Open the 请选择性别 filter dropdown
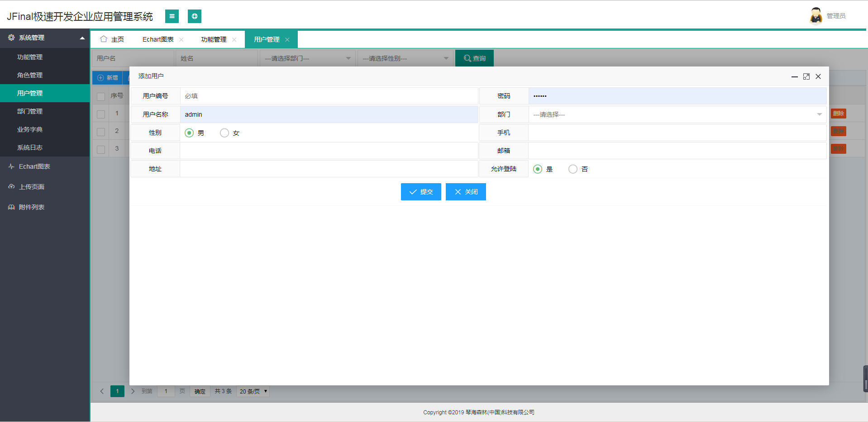The height and width of the screenshot is (422, 868). pyautogui.click(x=405, y=58)
